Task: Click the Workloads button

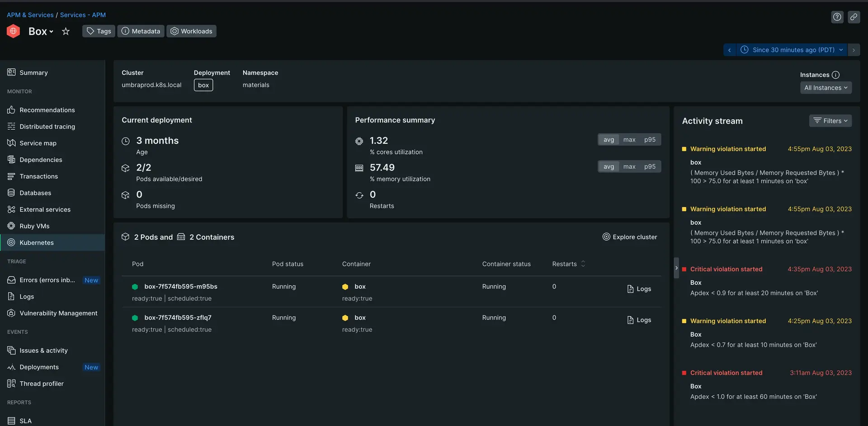Action: 191,31
